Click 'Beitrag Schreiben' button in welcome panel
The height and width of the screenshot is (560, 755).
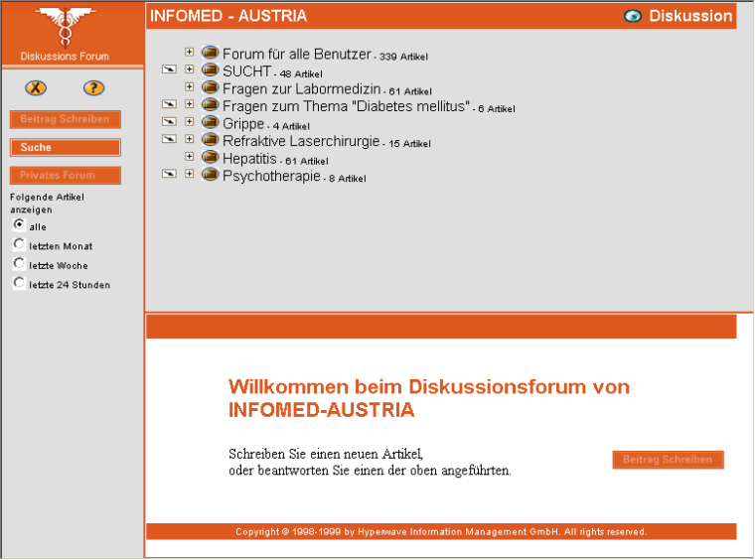coord(668,460)
